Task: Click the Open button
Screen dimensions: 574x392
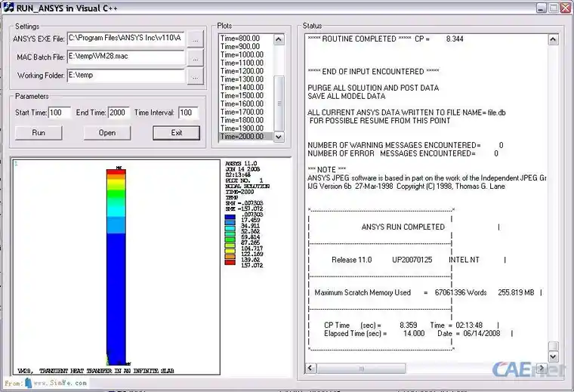Action: tap(107, 133)
